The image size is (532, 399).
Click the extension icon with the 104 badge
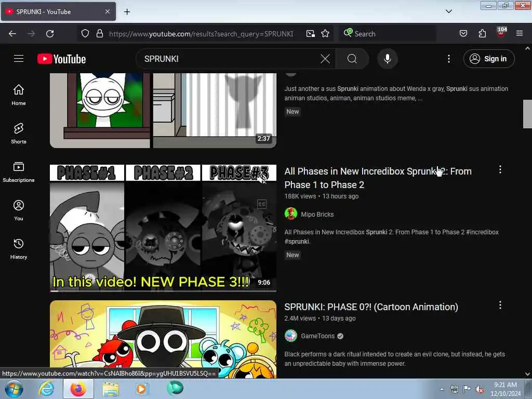pos(501,33)
